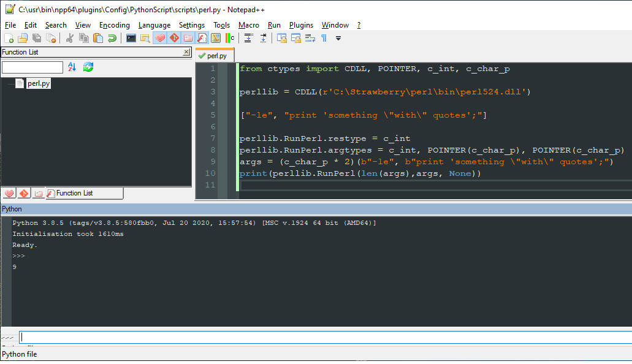The image size is (632, 364).
Task: Open the File menu
Action: [x=10, y=25]
